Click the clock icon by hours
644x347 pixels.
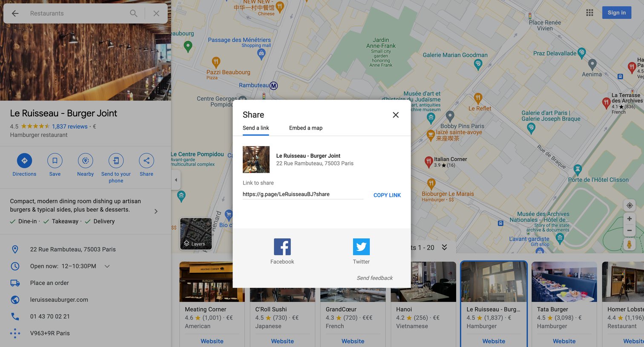(15, 266)
